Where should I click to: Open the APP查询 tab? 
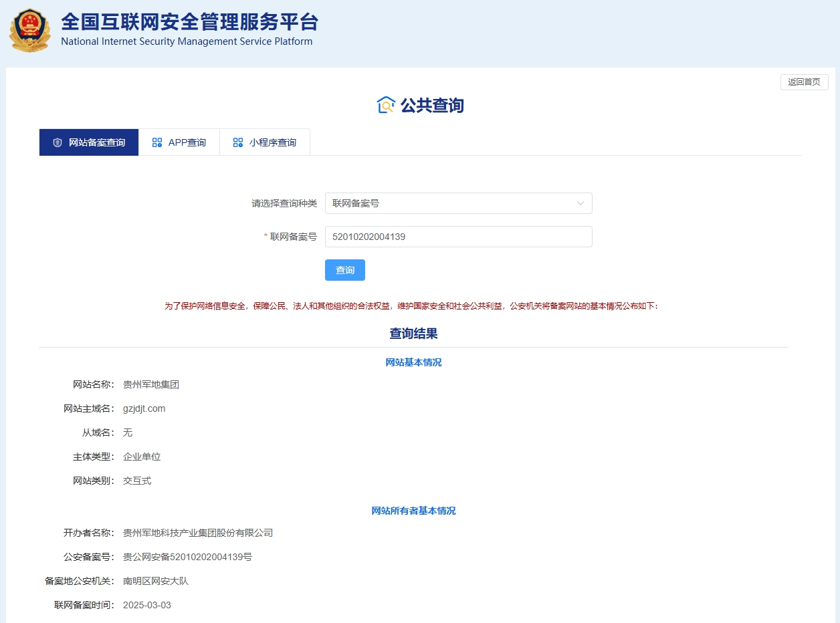[179, 142]
